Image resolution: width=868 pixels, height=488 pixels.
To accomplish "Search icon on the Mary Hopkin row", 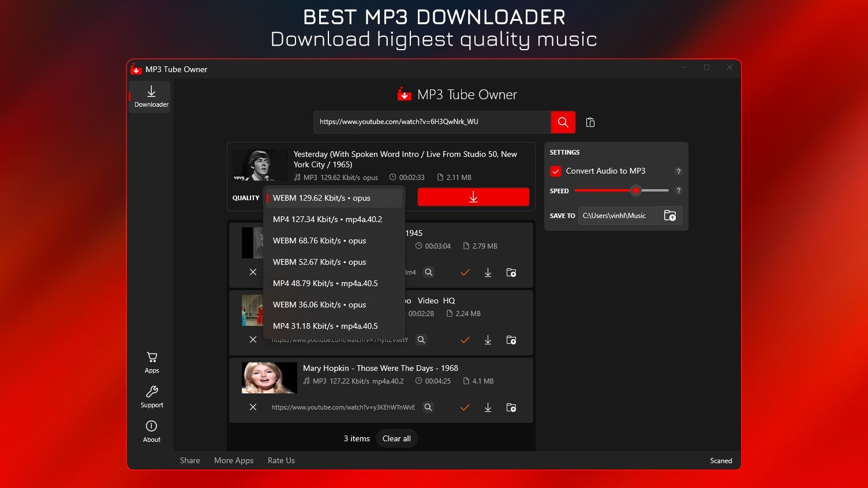I will pos(428,407).
